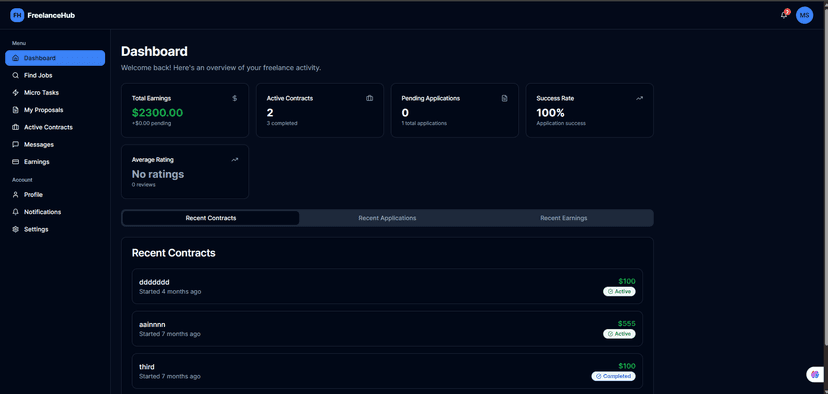Click the trend icon on Success Rate
828x394 pixels.
pyautogui.click(x=639, y=98)
